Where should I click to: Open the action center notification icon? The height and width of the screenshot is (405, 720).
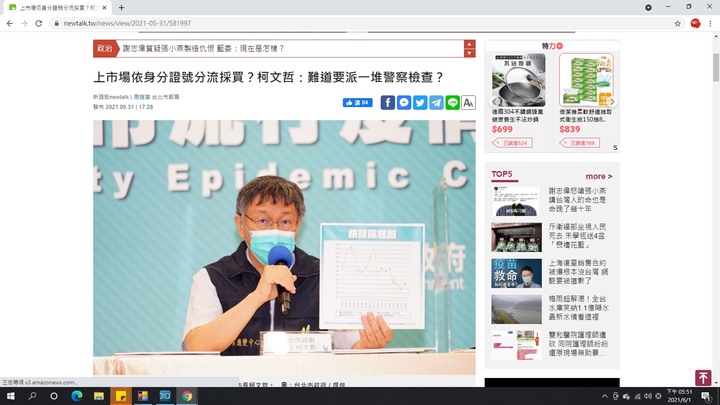[x=706, y=396]
